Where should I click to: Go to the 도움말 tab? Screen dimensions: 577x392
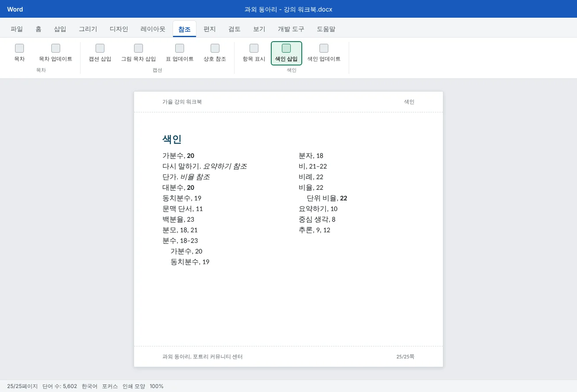[326, 29]
